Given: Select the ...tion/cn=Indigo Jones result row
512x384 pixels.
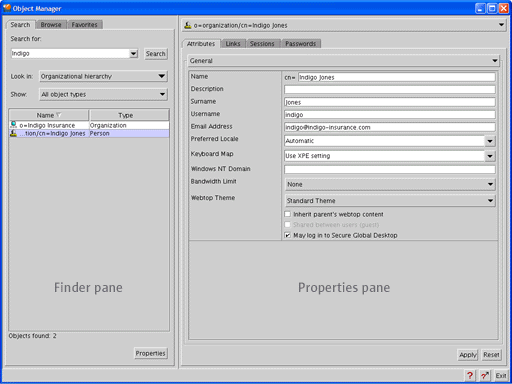Looking at the screenshot, I should click(x=89, y=133).
